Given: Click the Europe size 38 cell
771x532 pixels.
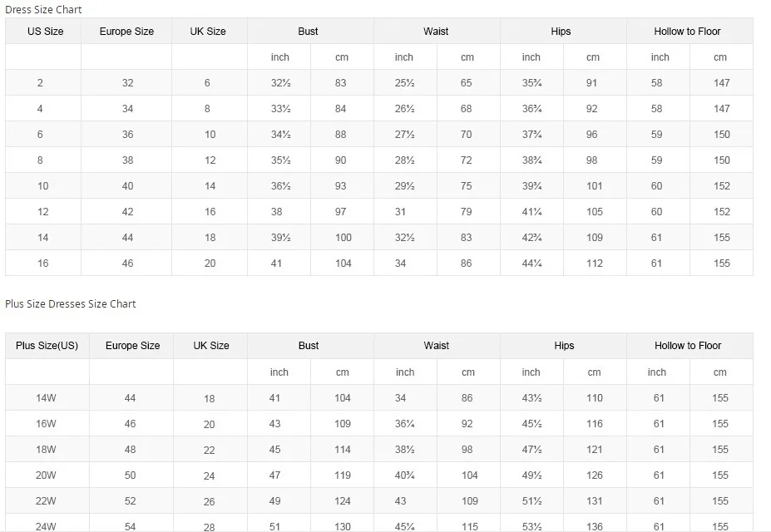Looking at the screenshot, I should point(127,160).
